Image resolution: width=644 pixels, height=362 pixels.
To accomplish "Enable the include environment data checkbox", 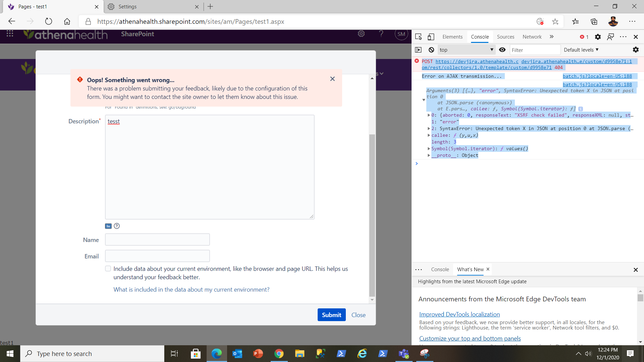I will pos(108,268).
